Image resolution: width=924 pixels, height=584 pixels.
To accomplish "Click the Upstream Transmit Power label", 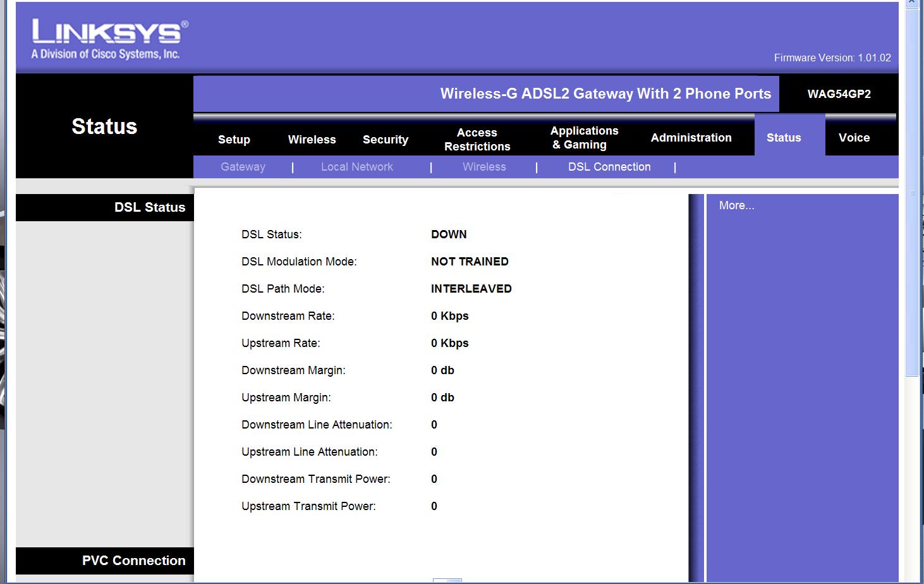I will (x=308, y=506).
